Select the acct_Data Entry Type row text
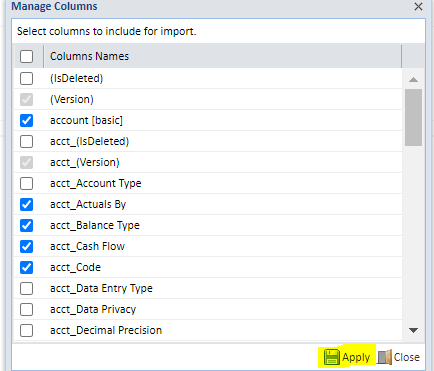The height and width of the screenshot is (371, 434). coord(101,288)
